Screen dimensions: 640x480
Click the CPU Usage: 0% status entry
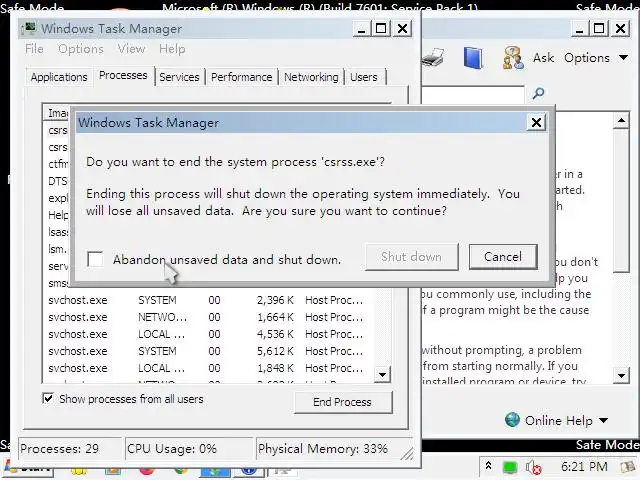pos(189,449)
